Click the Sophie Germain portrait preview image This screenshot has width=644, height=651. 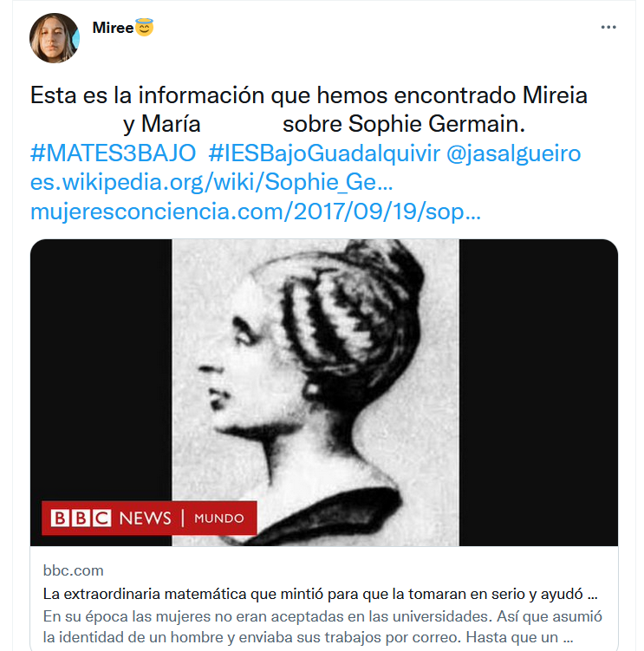click(x=315, y=393)
